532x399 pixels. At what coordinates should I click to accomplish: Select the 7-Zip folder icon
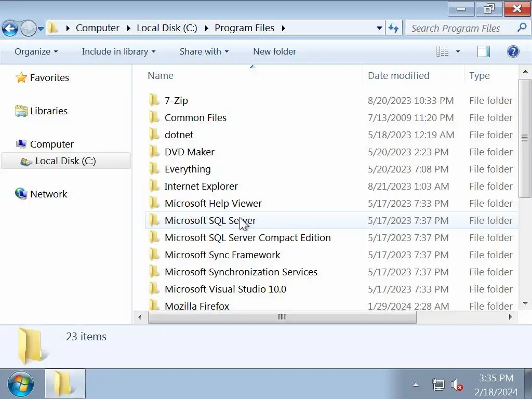[154, 100]
